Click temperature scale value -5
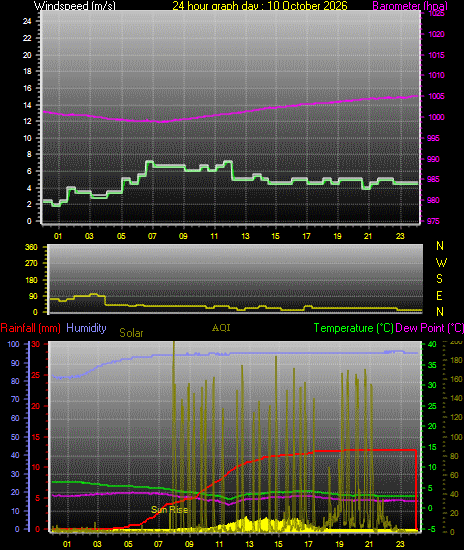Image resolution: width=464 pixels, height=550 pixels. 432,529
